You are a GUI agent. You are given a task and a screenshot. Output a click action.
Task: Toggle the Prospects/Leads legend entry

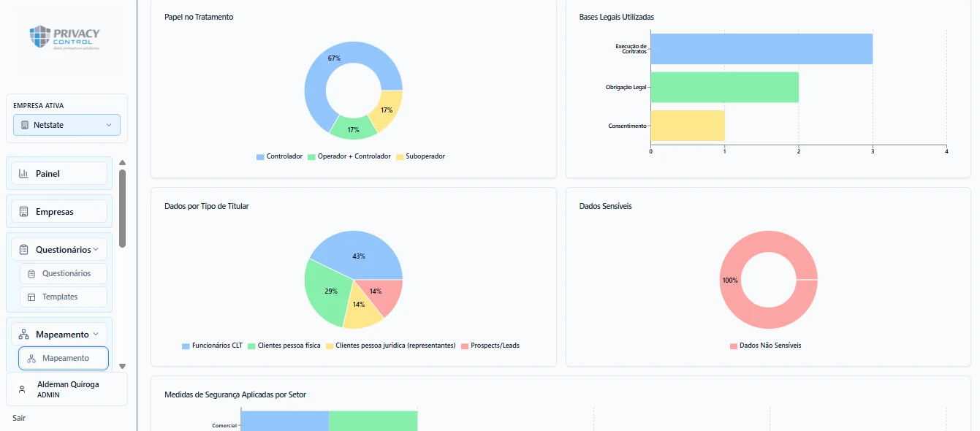(490, 346)
